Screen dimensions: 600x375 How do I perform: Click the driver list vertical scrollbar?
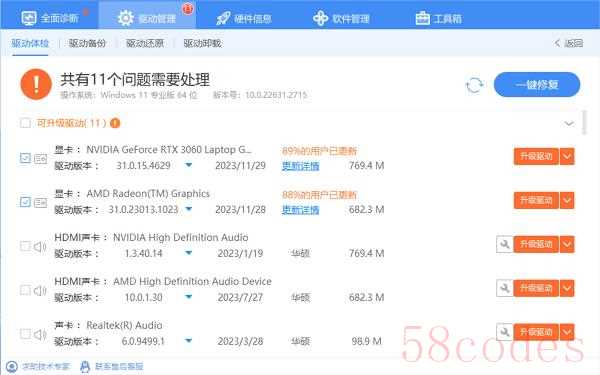coord(584,122)
